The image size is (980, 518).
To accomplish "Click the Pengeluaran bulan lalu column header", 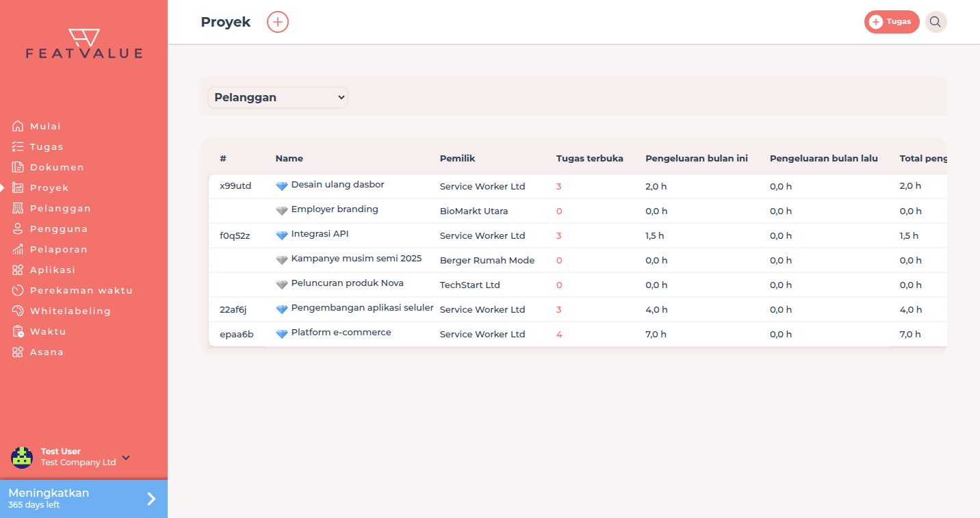I will coord(824,158).
